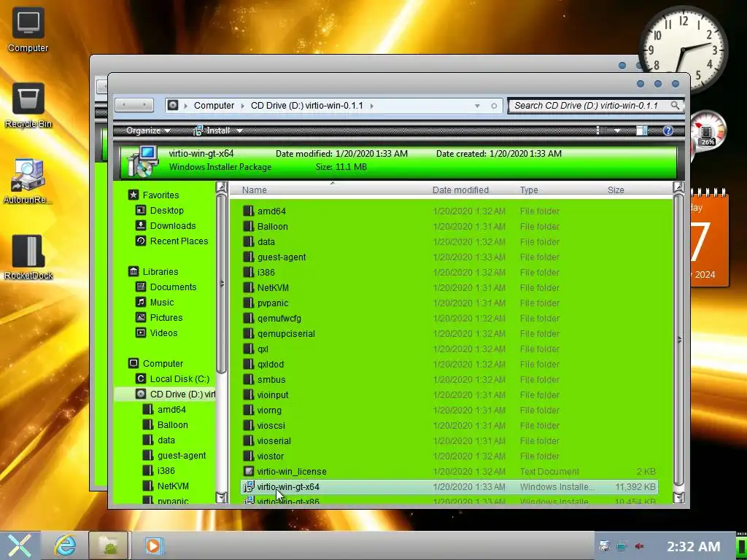Select Desktop under Favorites
This screenshot has width=747, height=560.
coord(160,210)
